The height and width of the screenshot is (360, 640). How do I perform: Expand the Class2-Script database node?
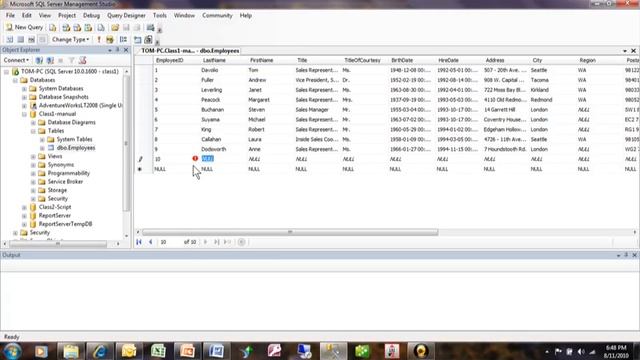click(24, 207)
